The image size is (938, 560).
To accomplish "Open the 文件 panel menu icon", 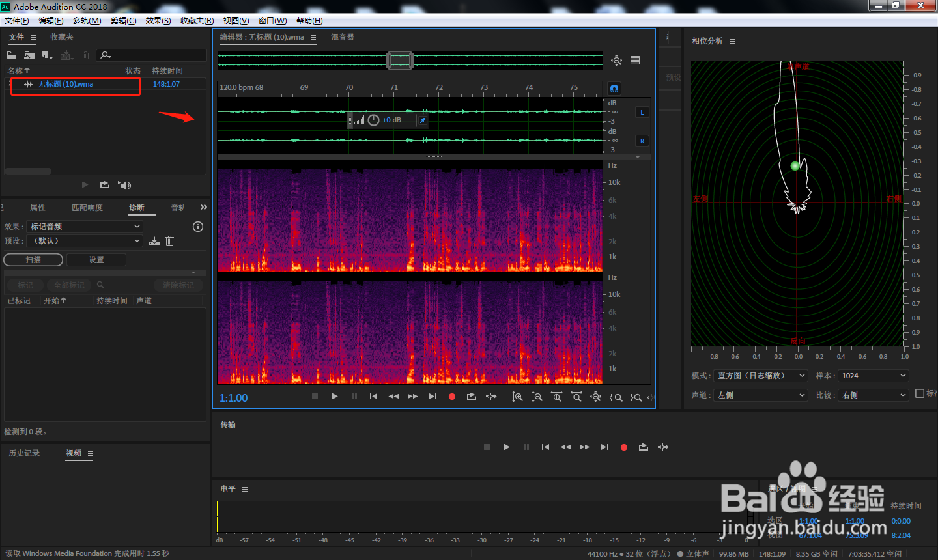I will pyautogui.click(x=33, y=38).
